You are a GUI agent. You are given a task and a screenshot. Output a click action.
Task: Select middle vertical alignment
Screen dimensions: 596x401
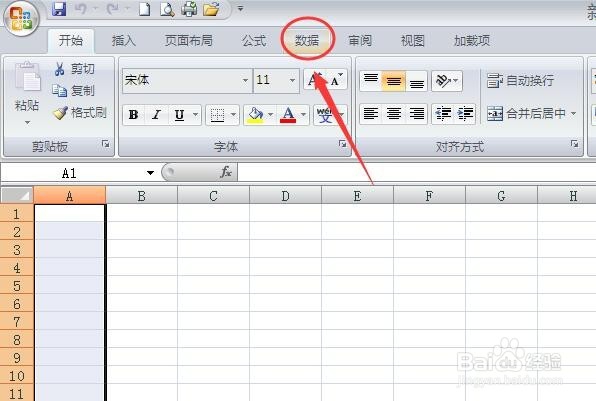tap(393, 81)
